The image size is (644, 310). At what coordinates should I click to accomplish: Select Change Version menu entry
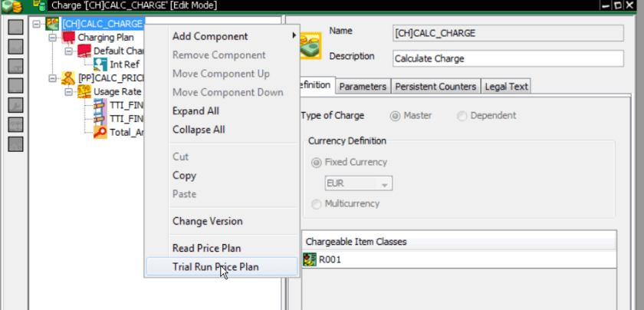coord(222,221)
